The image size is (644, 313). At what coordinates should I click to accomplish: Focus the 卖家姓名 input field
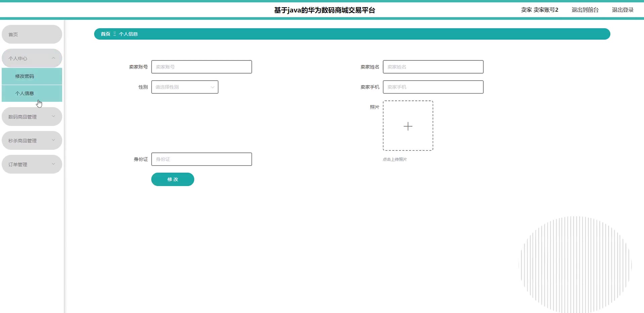(x=433, y=67)
